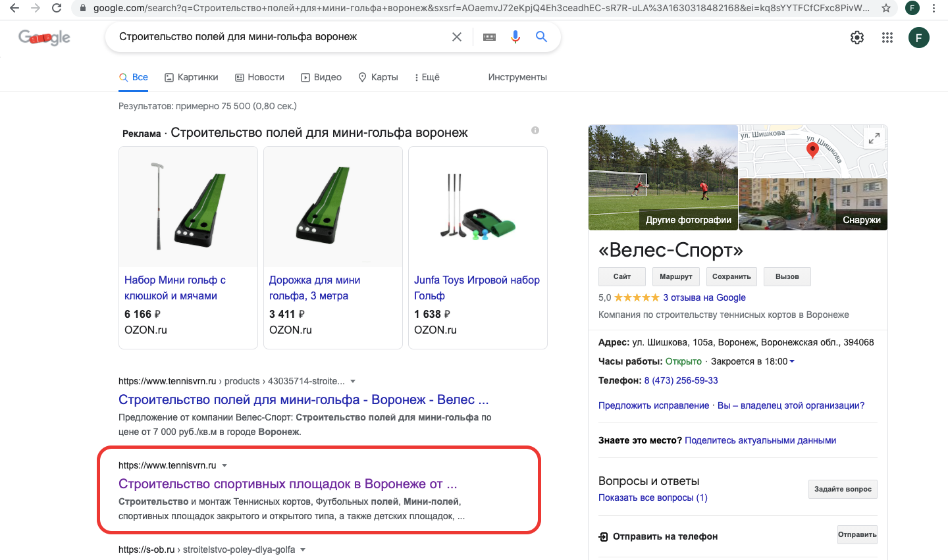
Task: Open the Google apps grid
Action: coord(887,38)
